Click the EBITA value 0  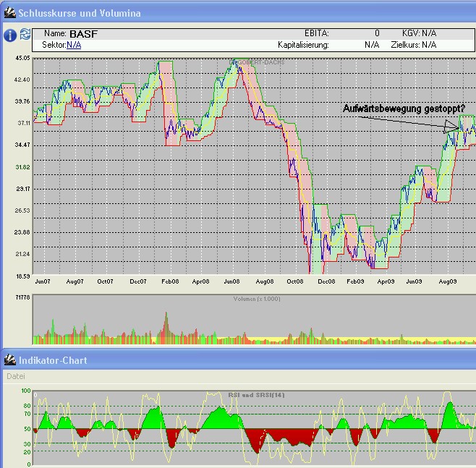click(x=377, y=33)
